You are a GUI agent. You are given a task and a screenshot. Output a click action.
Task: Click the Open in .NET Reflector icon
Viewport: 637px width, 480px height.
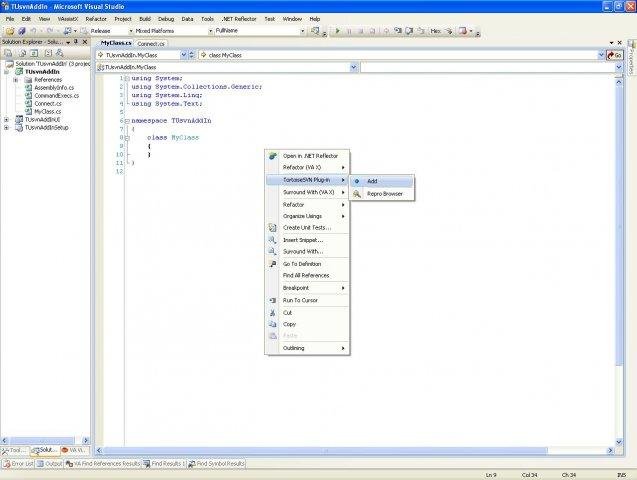[x=273, y=156]
